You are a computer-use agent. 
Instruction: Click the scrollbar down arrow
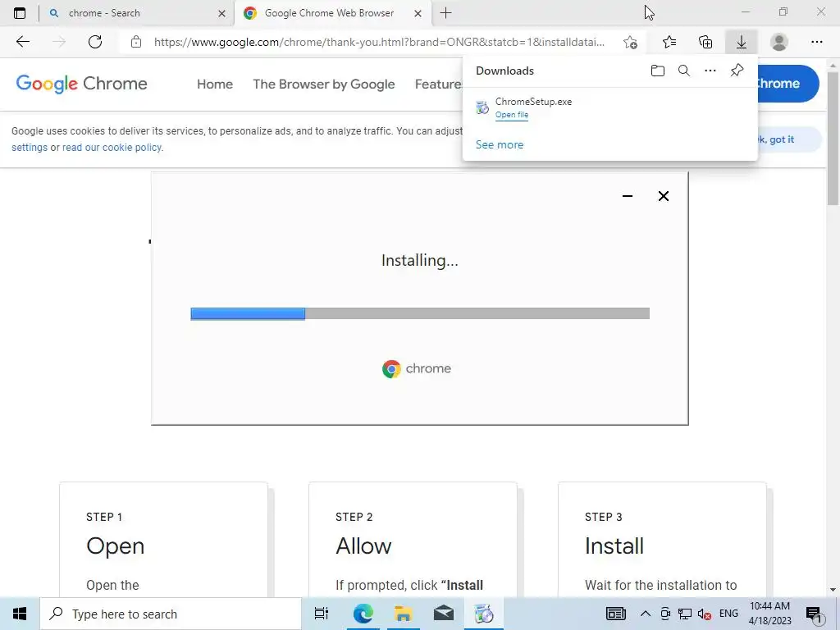pyautogui.click(x=833, y=590)
